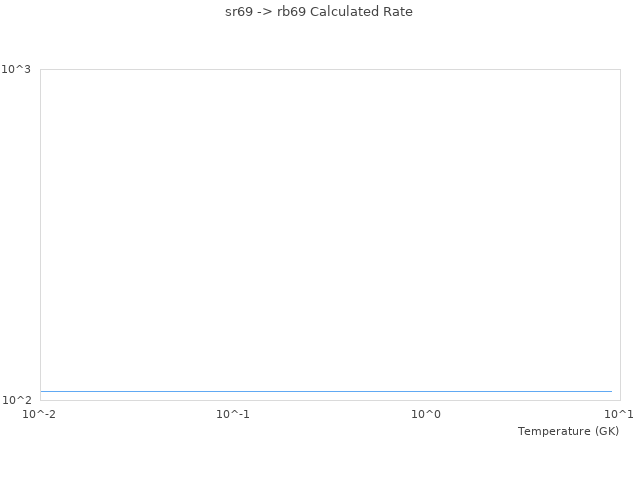The height and width of the screenshot is (480, 640).
Task: Click the middle of the gray rate curve
Action: tap(326, 391)
